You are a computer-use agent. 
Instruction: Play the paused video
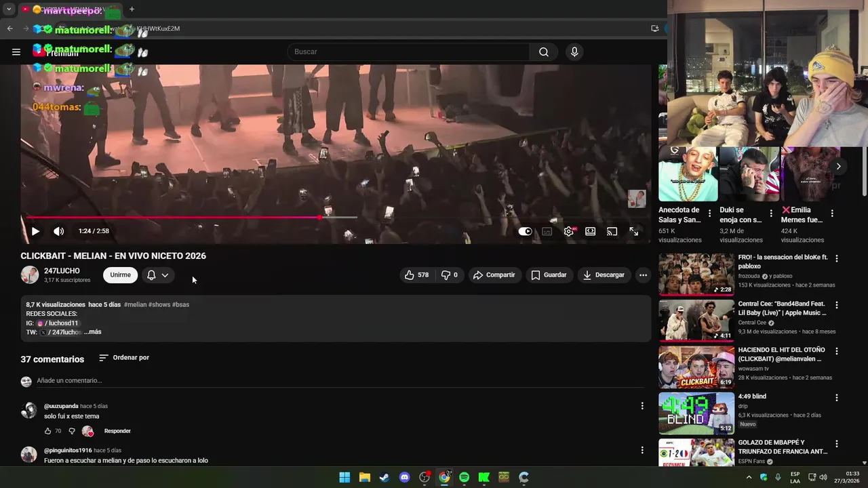tap(35, 231)
